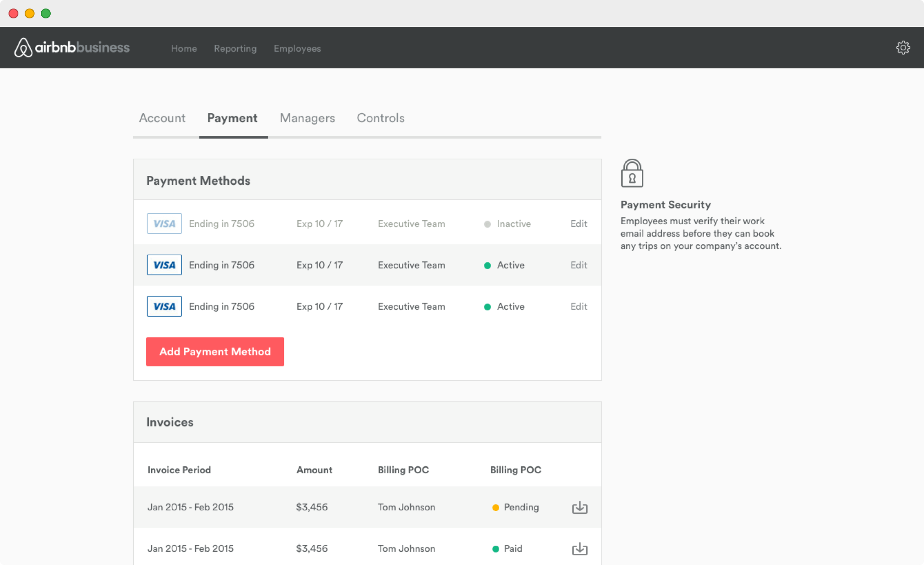This screenshot has height=565, width=924.
Task: Click the green Paid status dot
Action: [496, 549]
